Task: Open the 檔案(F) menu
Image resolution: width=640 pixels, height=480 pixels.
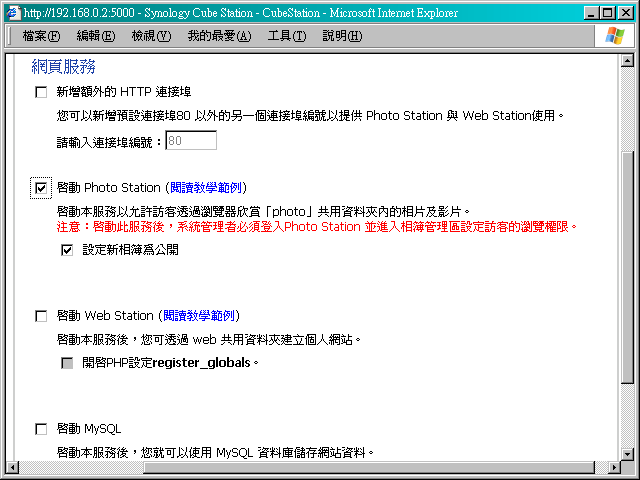Action: click(41, 36)
